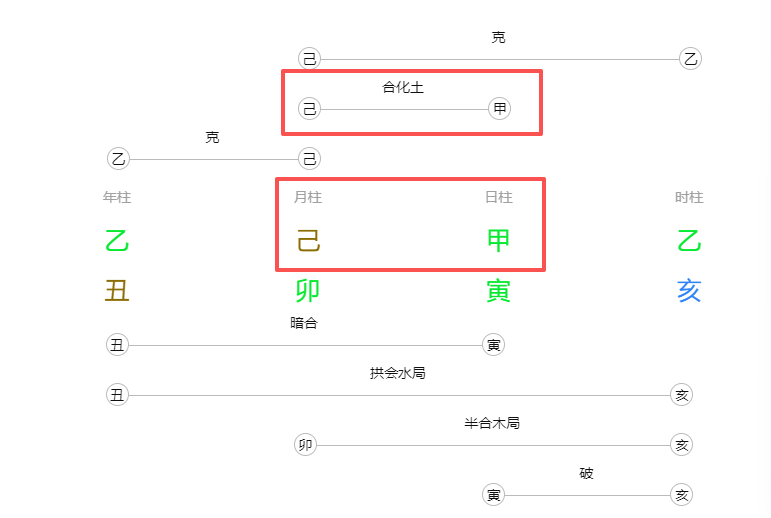Click the circled 寅 node on 暗合 line
The image size is (771, 518).
493,345
